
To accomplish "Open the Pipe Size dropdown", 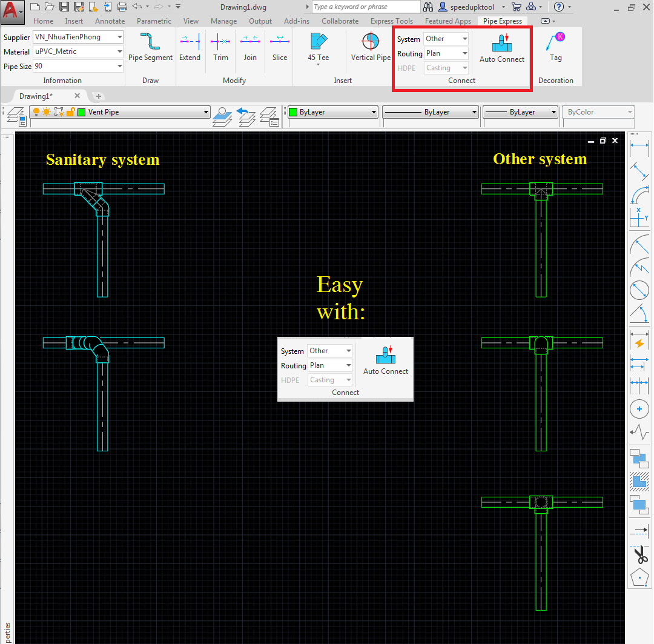I will 78,67.
